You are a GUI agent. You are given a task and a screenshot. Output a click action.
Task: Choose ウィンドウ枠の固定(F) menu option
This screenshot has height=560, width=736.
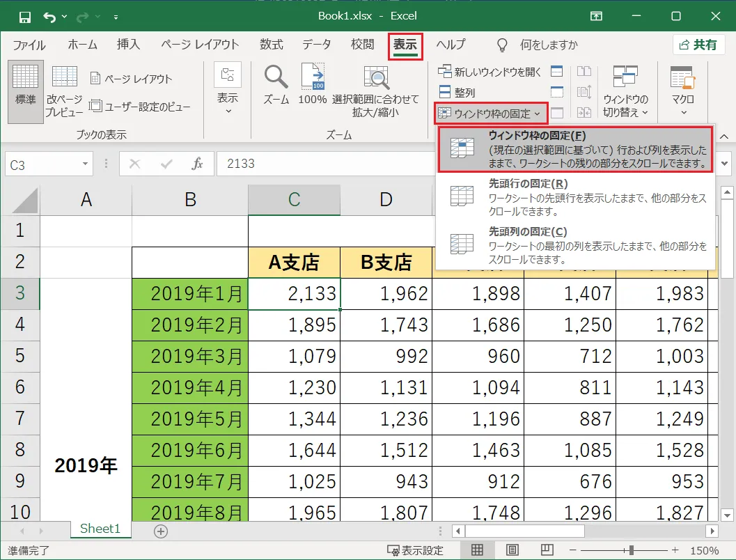(575, 149)
